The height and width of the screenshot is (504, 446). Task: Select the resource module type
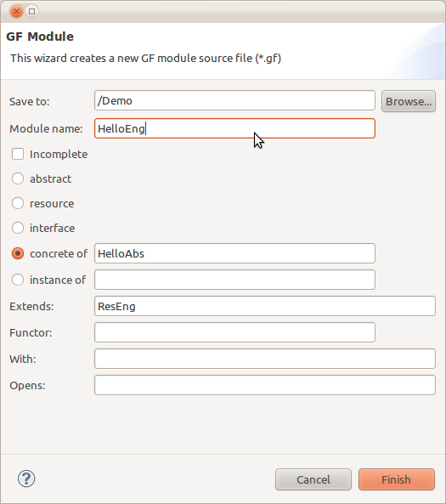click(18, 203)
